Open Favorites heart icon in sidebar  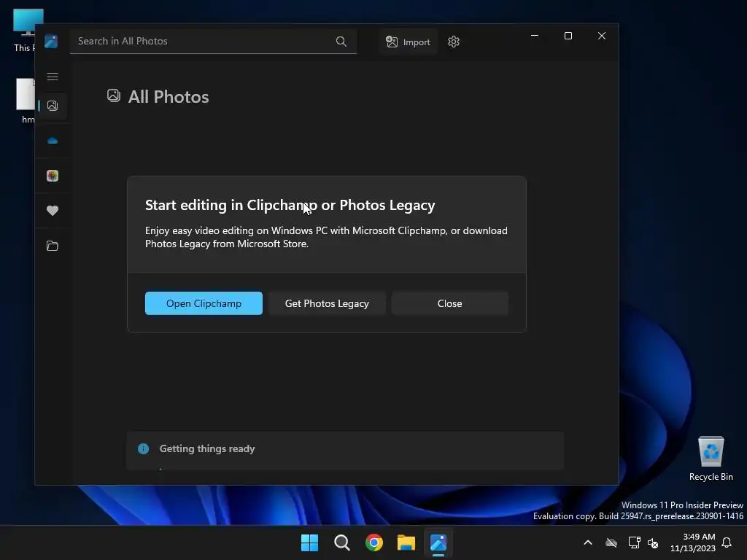[53, 211]
